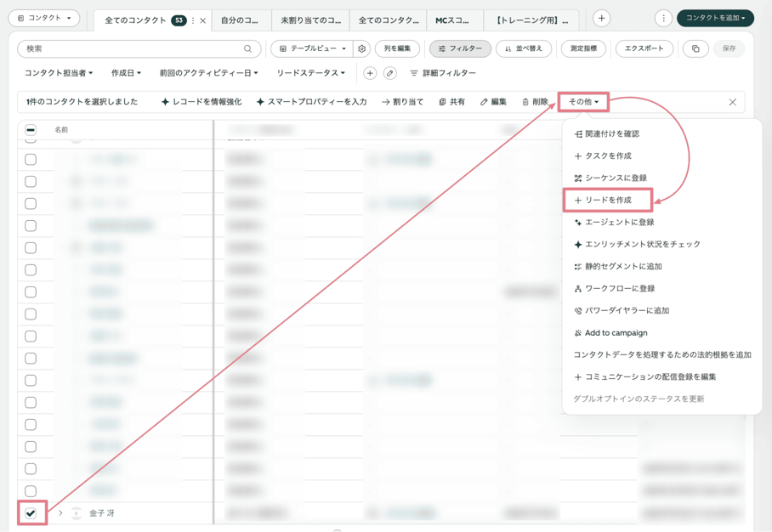Toggle the select-all header checkbox

(31, 130)
